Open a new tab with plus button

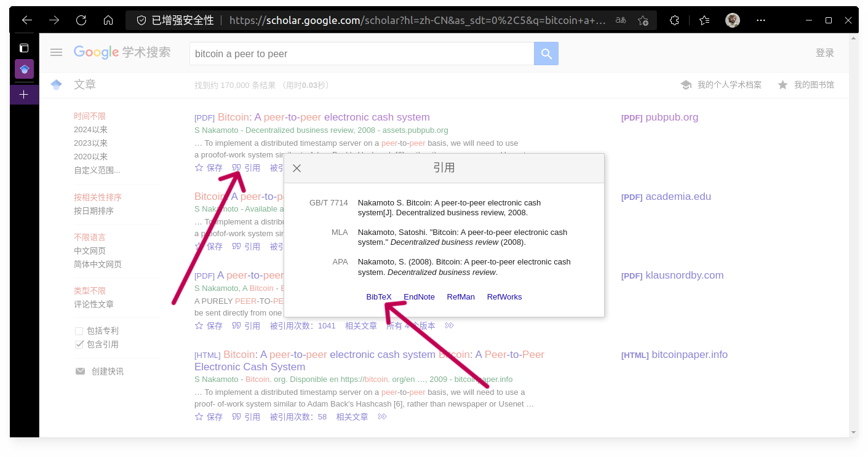(x=24, y=94)
